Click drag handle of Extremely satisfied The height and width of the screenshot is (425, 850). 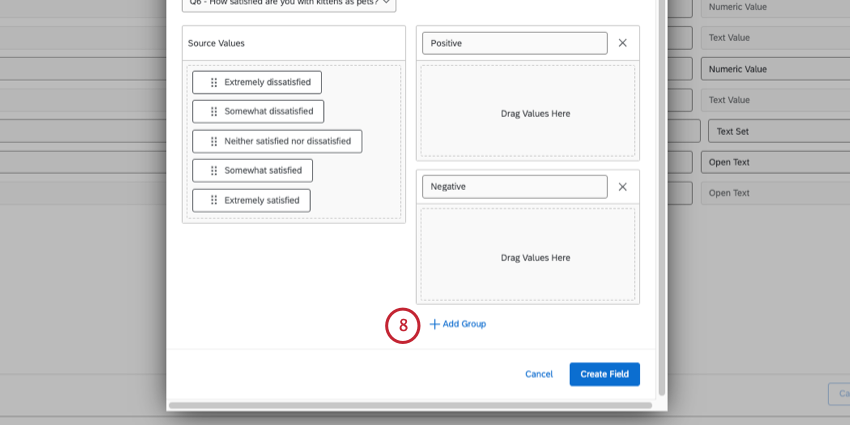[214, 200]
